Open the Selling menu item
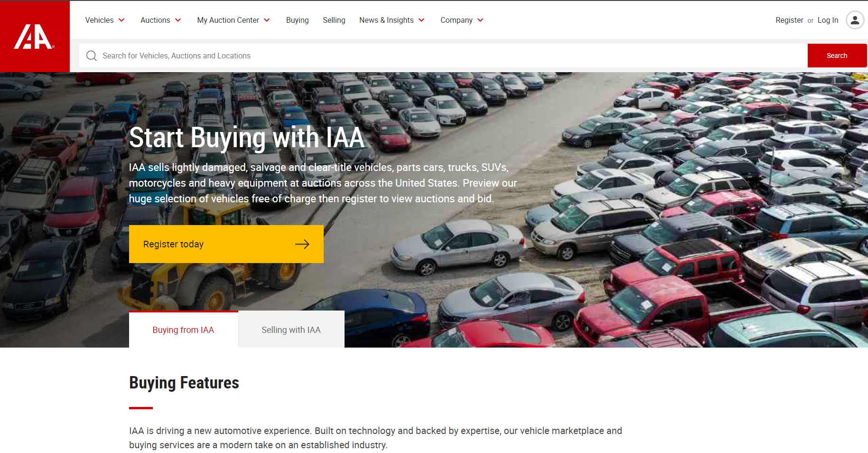868x453 pixels. click(x=334, y=20)
